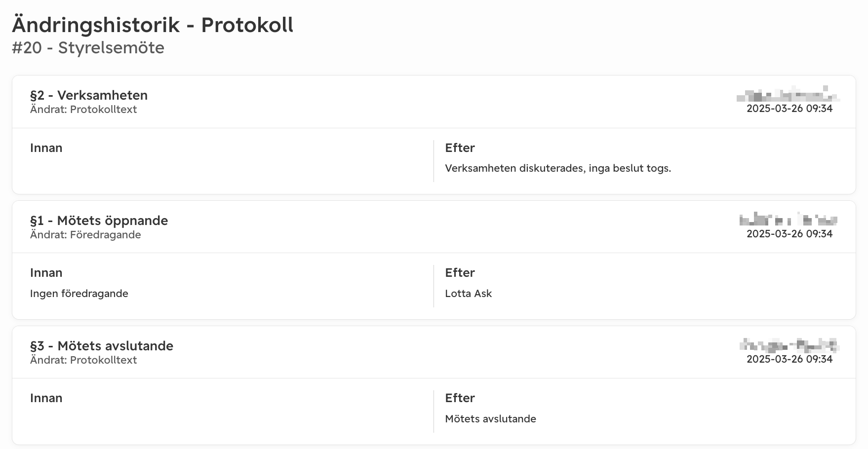Open the §3 - Mötets avslutande entry heading
Image resolution: width=868 pixels, height=449 pixels.
tap(102, 346)
